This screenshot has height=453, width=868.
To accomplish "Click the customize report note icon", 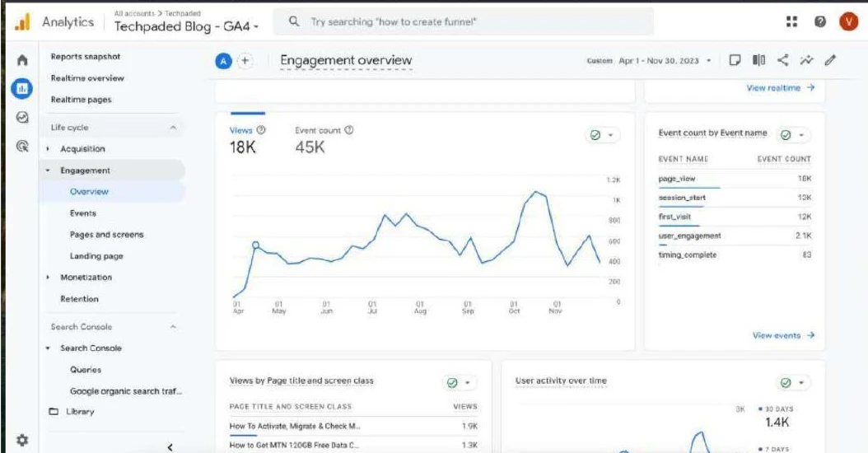I will (735, 60).
